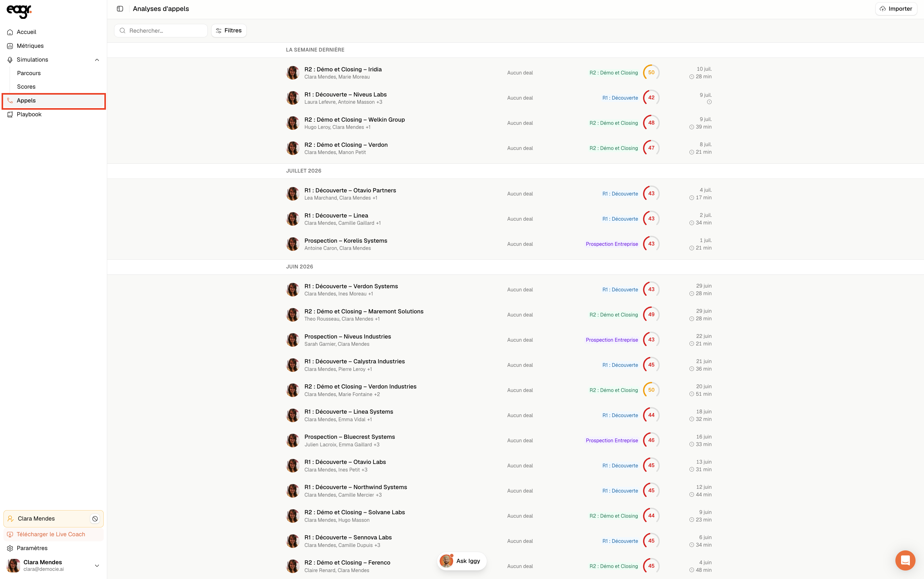This screenshot has height=579, width=924.
Task: Click the Playbook book icon
Action: click(x=10, y=114)
